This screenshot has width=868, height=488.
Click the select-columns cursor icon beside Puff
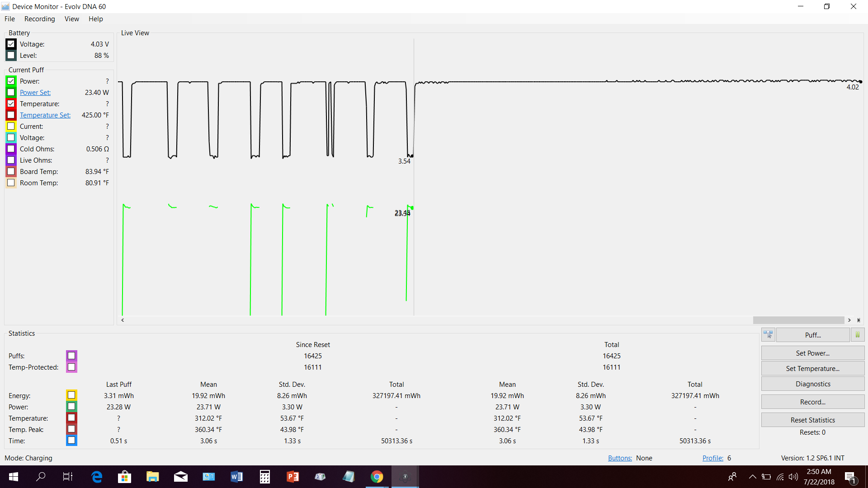coord(768,335)
